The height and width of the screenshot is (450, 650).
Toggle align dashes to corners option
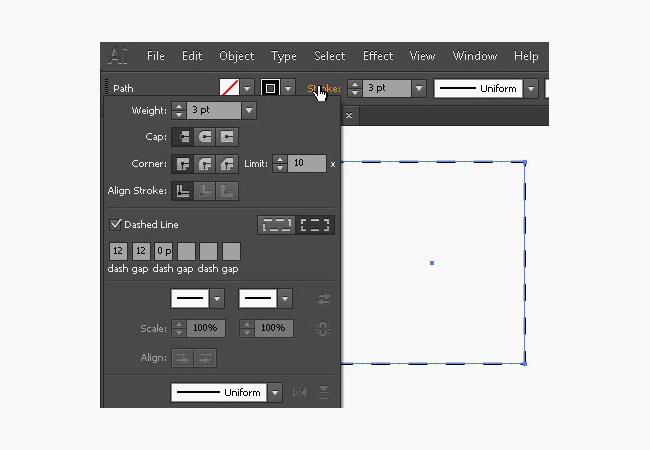[317, 225]
